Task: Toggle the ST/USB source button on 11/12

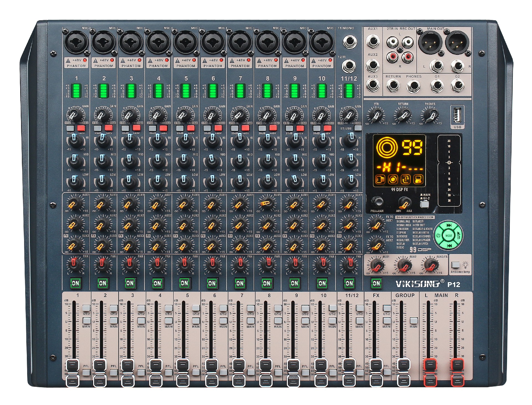Action: [x=358, y=128]
